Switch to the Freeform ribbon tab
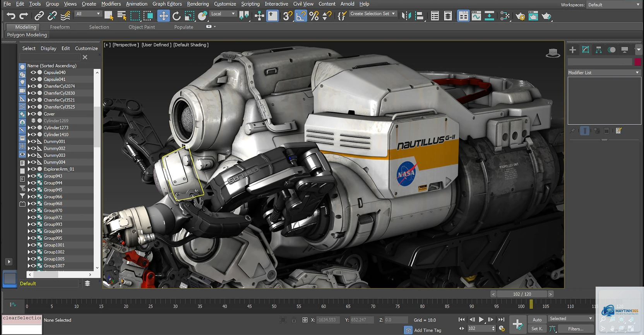This screenshot has height=335, width=644. tap(60, 27)
